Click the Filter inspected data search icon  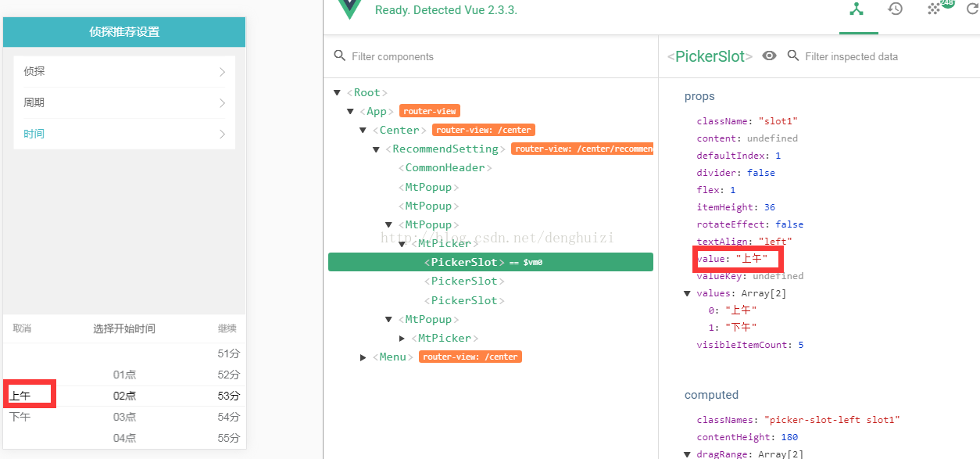coord(793,56)
